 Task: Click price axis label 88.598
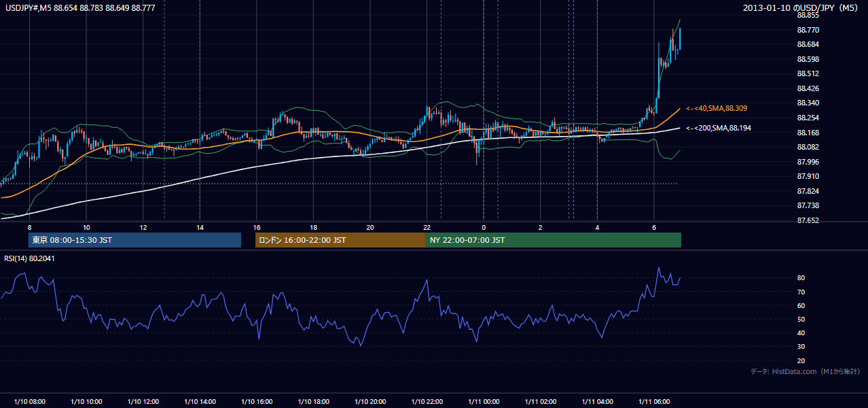(809, 59)
